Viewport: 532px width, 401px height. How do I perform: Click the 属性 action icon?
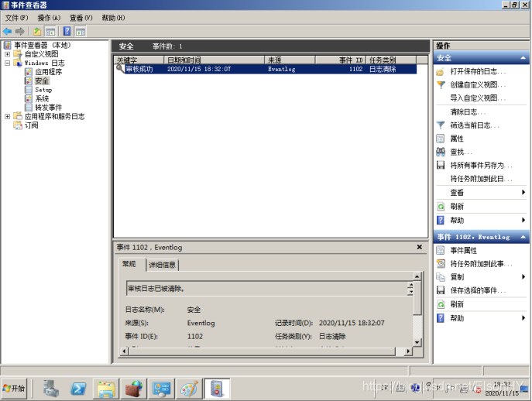(x=441, y=139)
